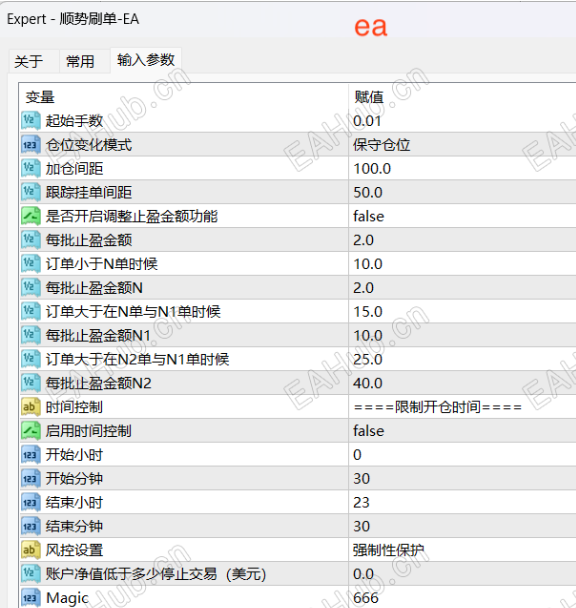Select the 每批止盈金额N value 2.0
This screenshot has height=608, width=576.
coord(363,288)
